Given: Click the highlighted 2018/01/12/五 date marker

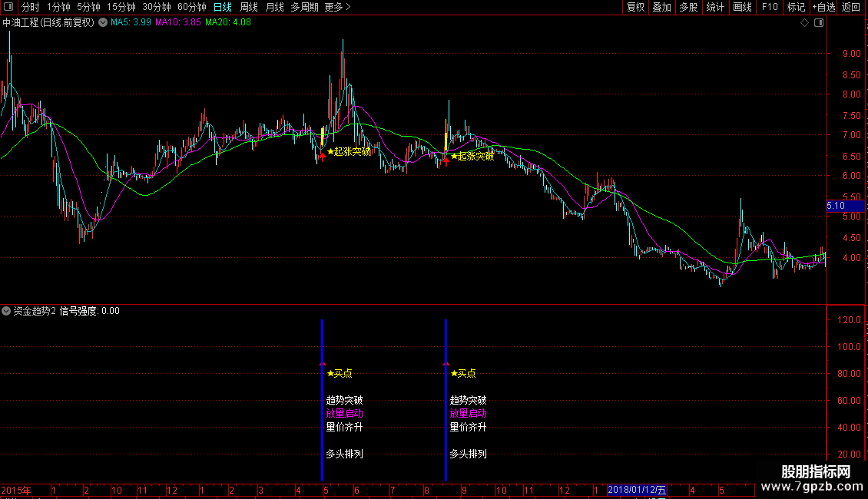Looking at the screenshot, I should pos(637,490).
